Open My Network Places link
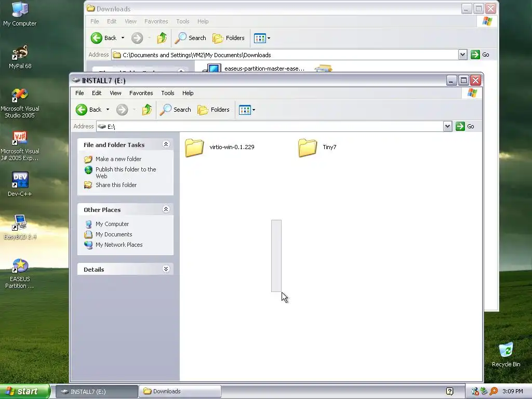The width and height of the screenshot is (532, 399). [119, 245]
